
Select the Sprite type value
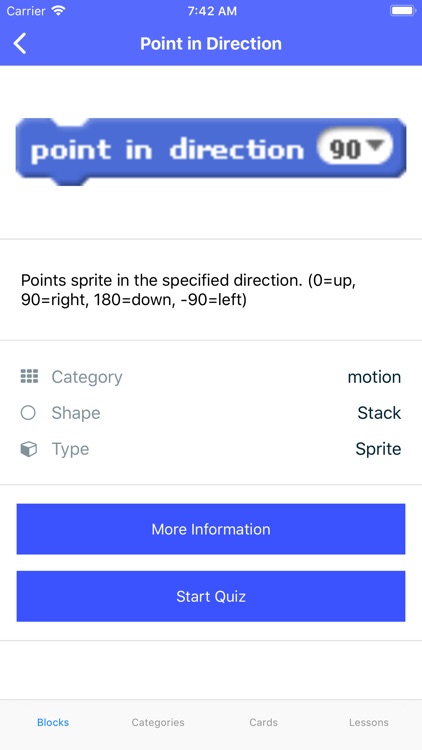tap(378, 449)
